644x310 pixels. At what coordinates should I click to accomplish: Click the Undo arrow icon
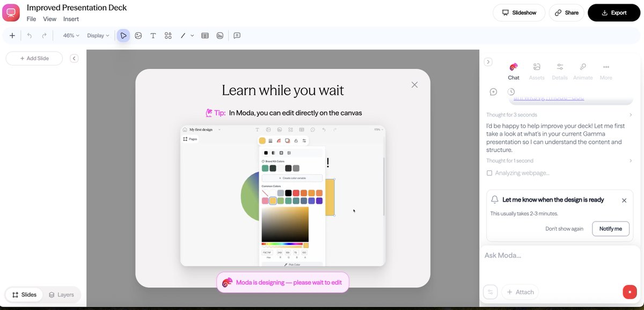(x=30, y=35)
